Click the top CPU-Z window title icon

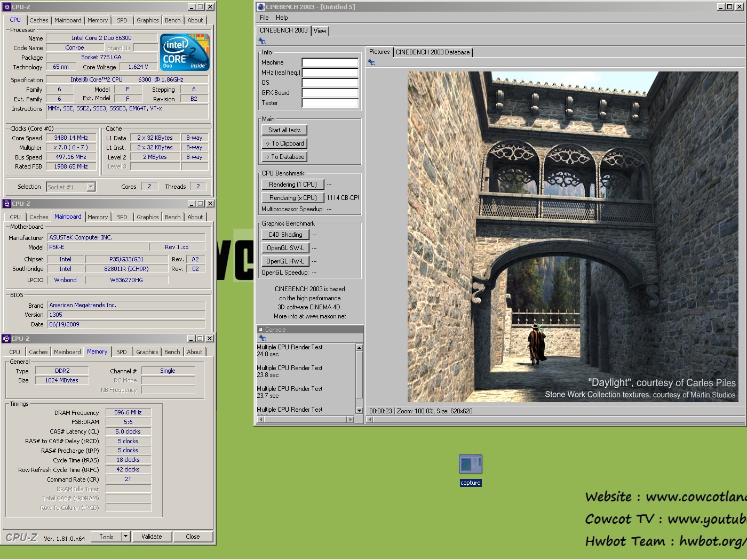tap(6, 7)
